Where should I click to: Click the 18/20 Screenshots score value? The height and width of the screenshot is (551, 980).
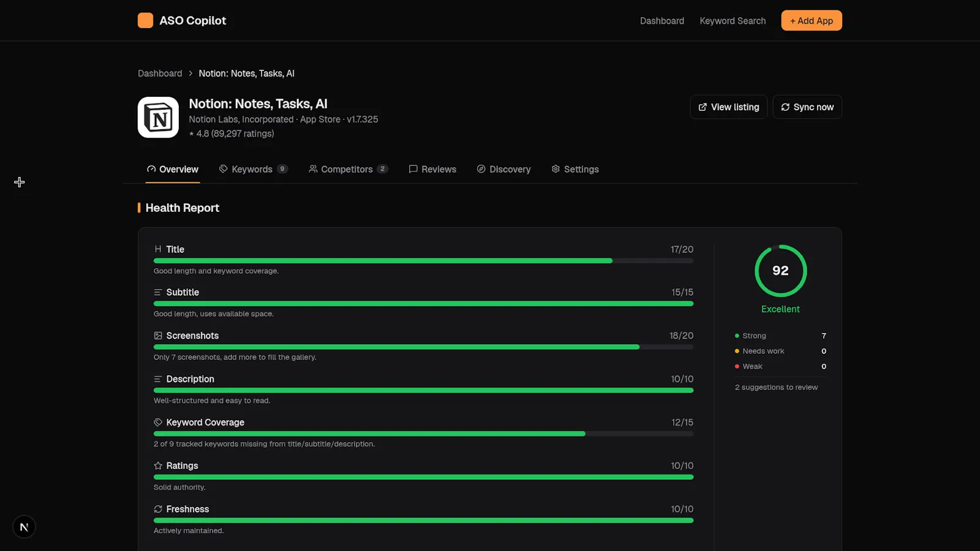pyautogui.click(x=681, y=335)
